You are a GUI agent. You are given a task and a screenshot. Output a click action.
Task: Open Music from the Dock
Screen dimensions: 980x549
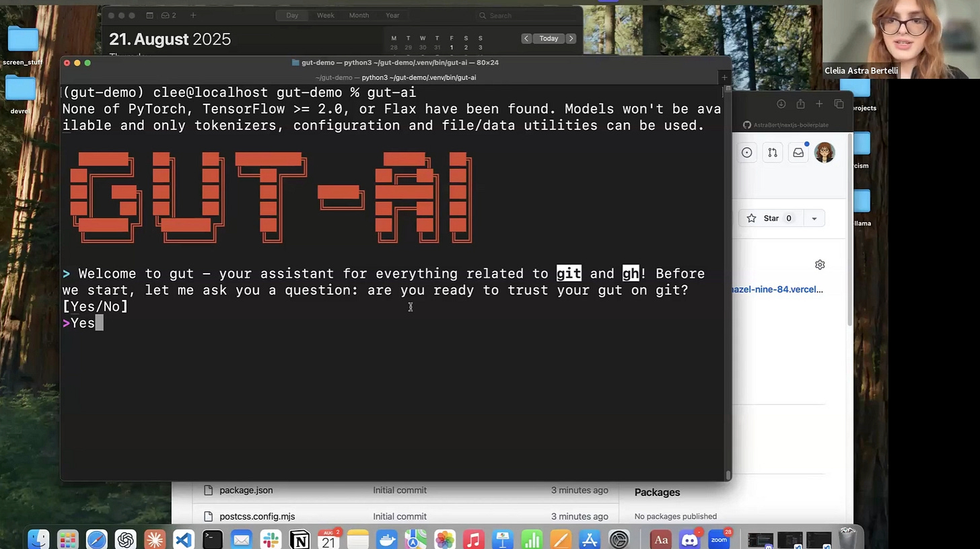point(474,540)
